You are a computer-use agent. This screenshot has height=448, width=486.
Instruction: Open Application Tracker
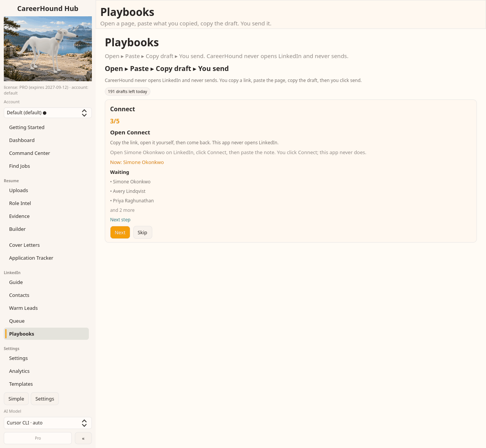coord(46,258)
